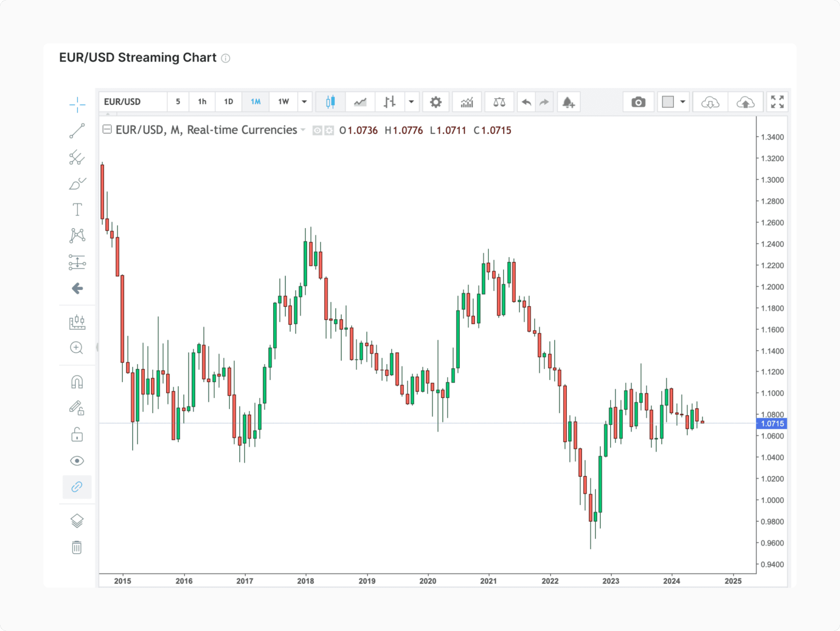The width and height of the screenshot is (840, 631).
Task: Click the 1.2000 label on price axis
Action: pos(772,287)
